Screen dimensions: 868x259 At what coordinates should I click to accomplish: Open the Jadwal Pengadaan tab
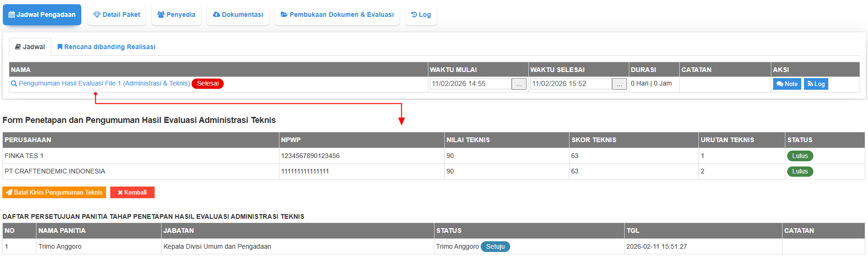(42, 14)
